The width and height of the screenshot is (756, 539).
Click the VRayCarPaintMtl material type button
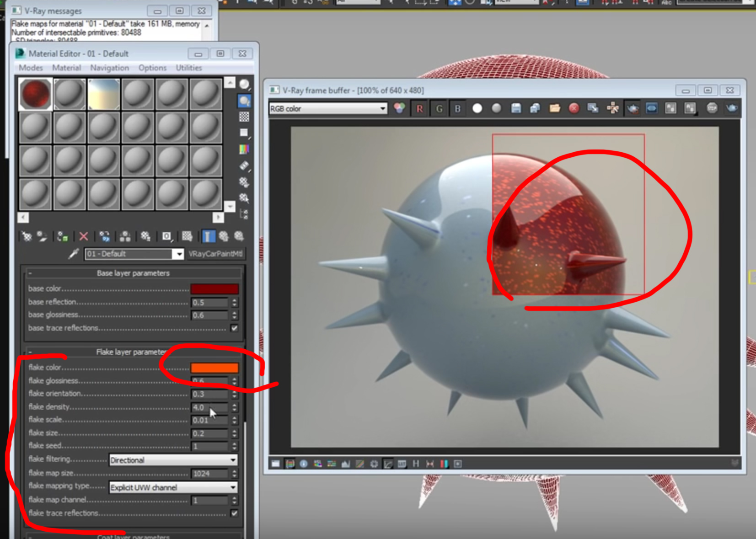(215, 254)
